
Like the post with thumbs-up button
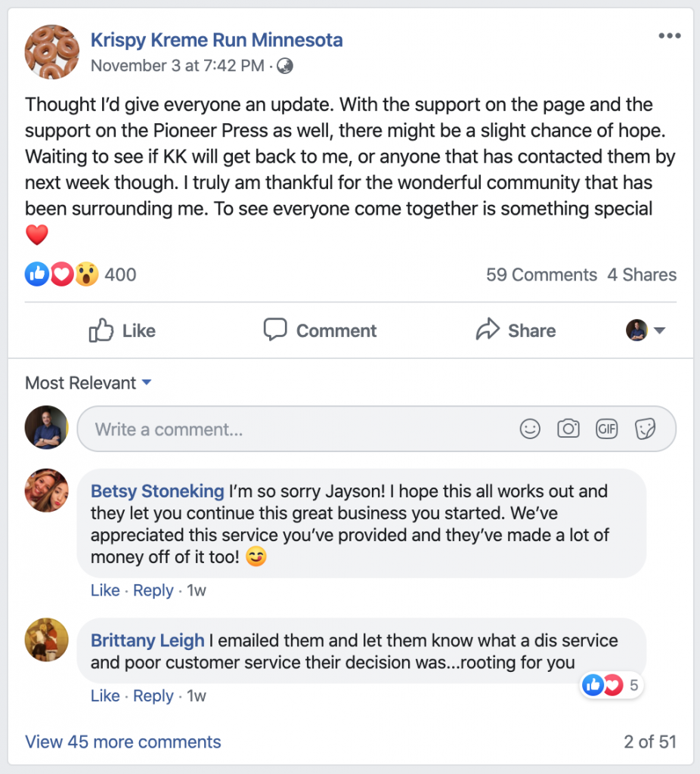122,330
